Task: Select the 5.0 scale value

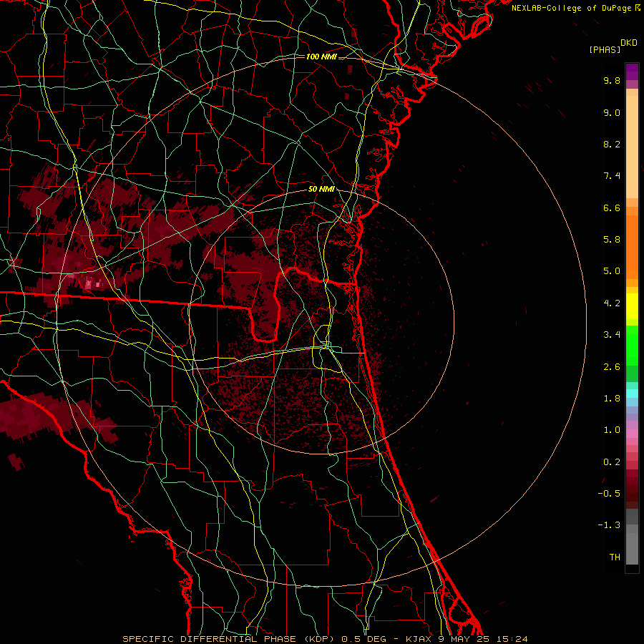Action: tap(612, 271)
